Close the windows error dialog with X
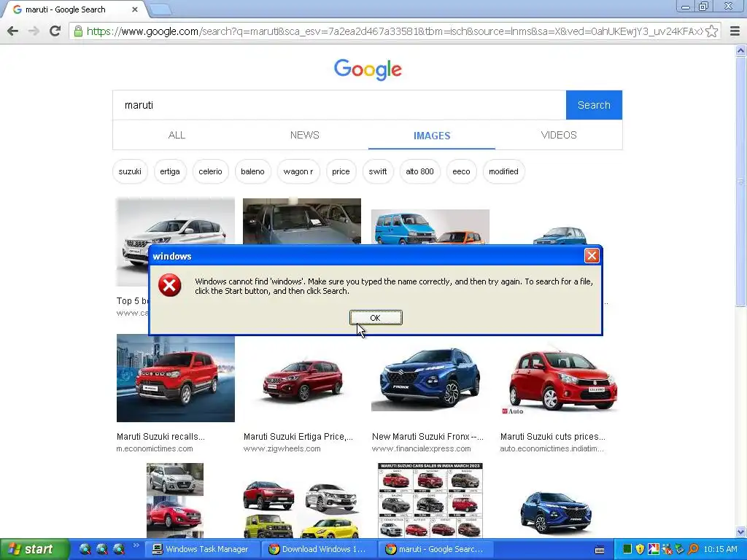The image size is (747, 560). click(591, 256)
